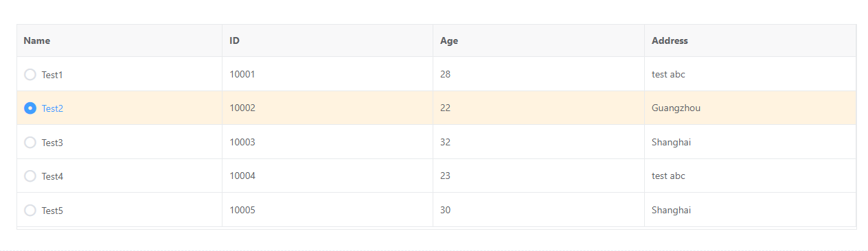Click the ID cell 10003

click(x=328, y=142)
